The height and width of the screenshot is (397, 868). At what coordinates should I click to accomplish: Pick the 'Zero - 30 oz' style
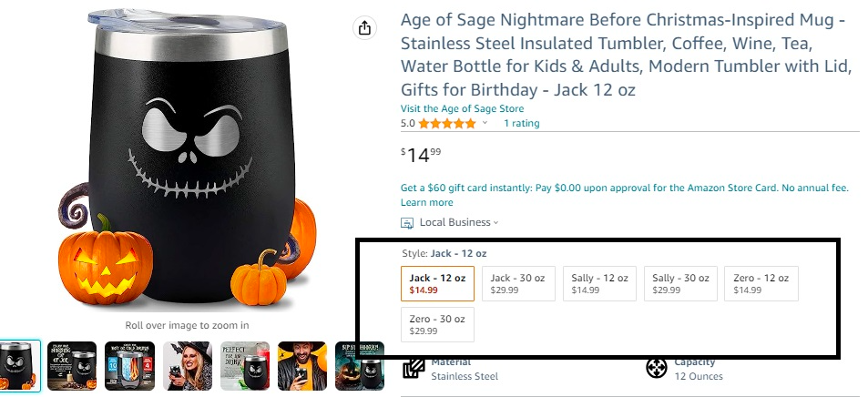[x=437, y=325]
